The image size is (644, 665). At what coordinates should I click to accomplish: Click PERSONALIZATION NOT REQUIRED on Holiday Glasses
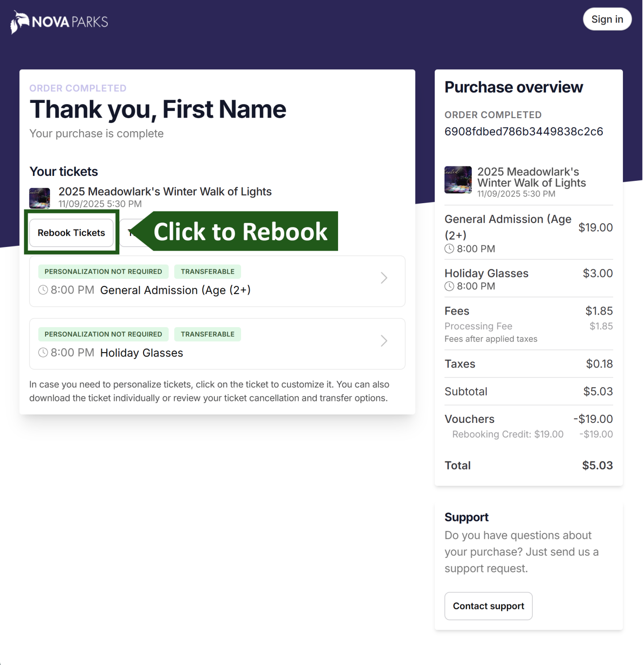[x=103, y=334]
